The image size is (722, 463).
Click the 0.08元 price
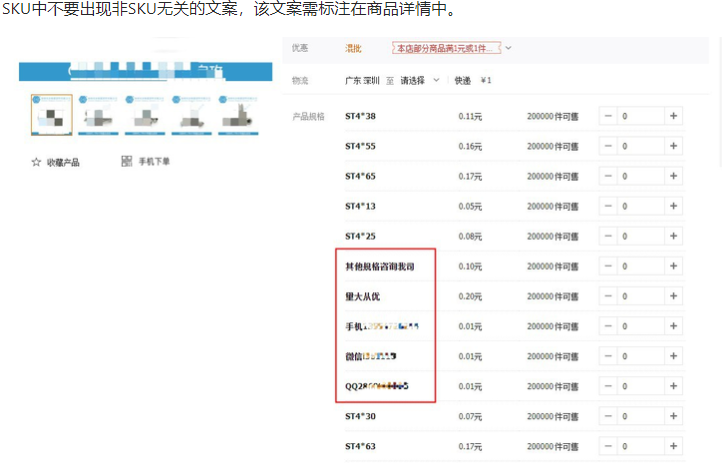(470, 236)
